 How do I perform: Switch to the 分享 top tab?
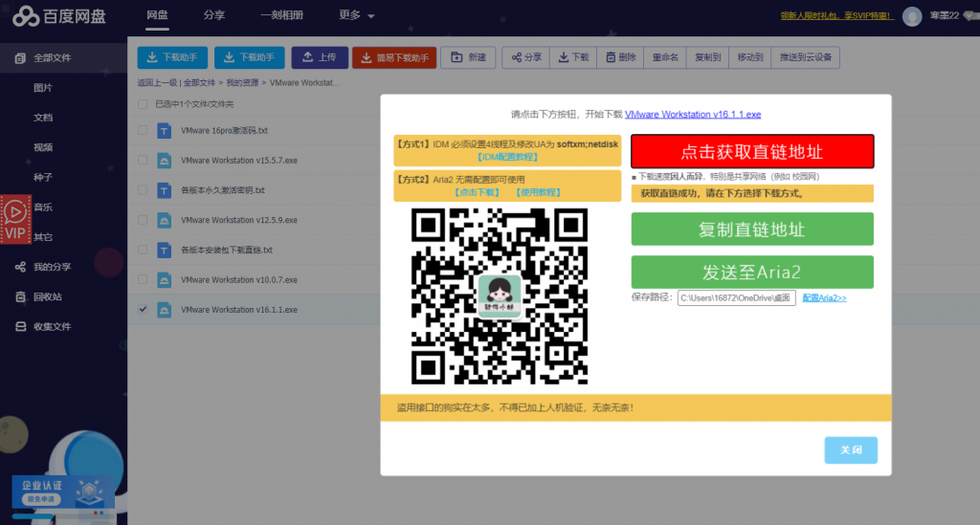(213, 15)
